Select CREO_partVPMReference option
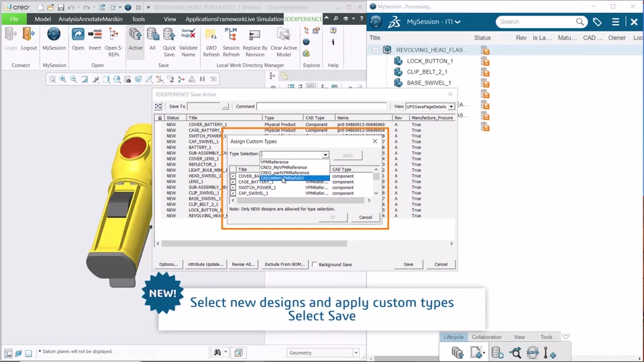 [285, 173]
